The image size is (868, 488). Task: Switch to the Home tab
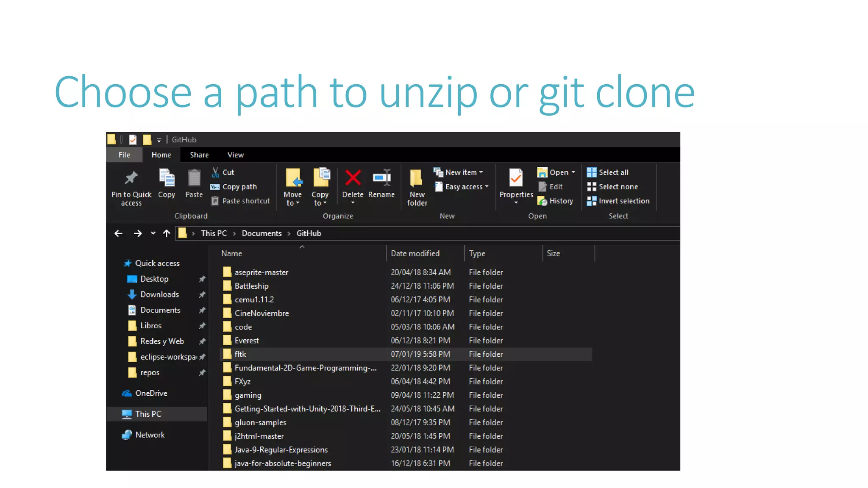coord(161,155)
